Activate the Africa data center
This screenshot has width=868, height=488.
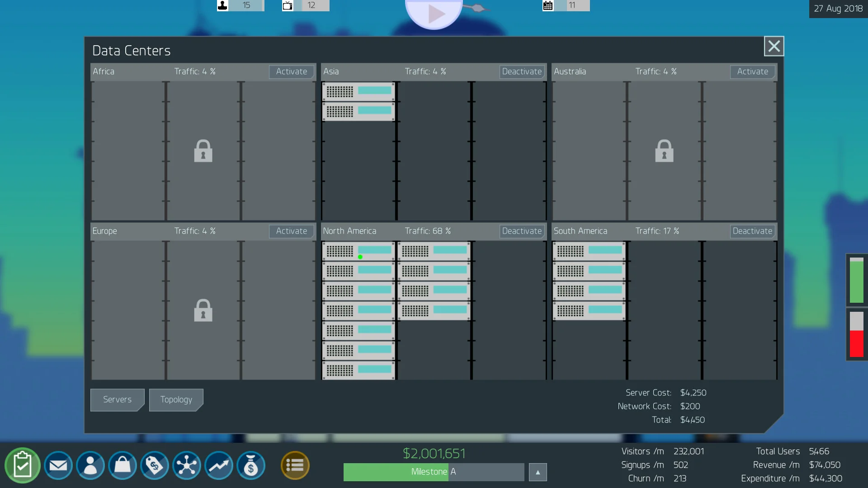point(292,72)
